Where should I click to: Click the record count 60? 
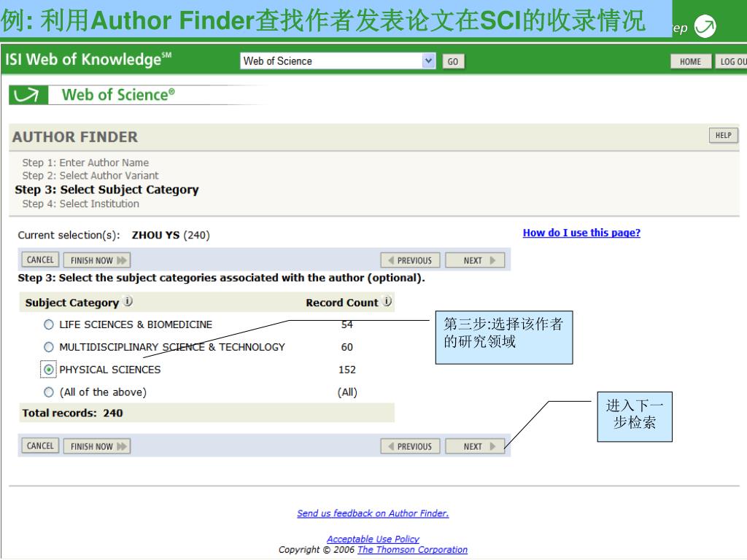click(347, 347)
